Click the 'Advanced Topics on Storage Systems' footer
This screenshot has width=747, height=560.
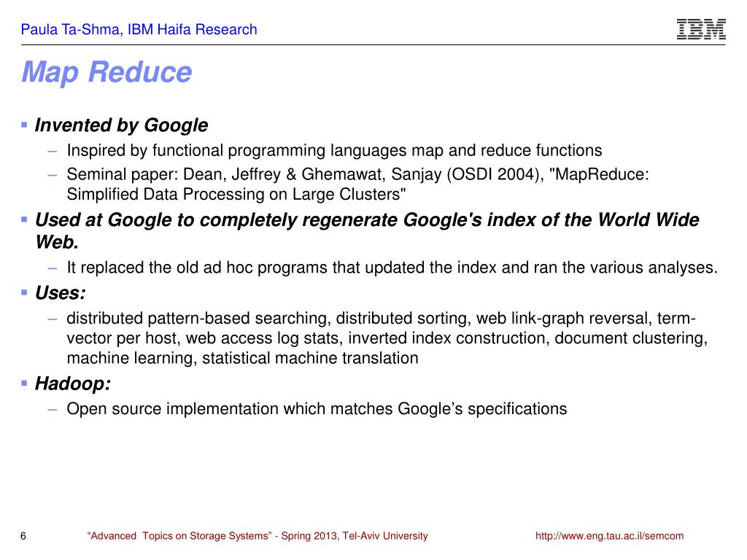[x=258, y=536]
